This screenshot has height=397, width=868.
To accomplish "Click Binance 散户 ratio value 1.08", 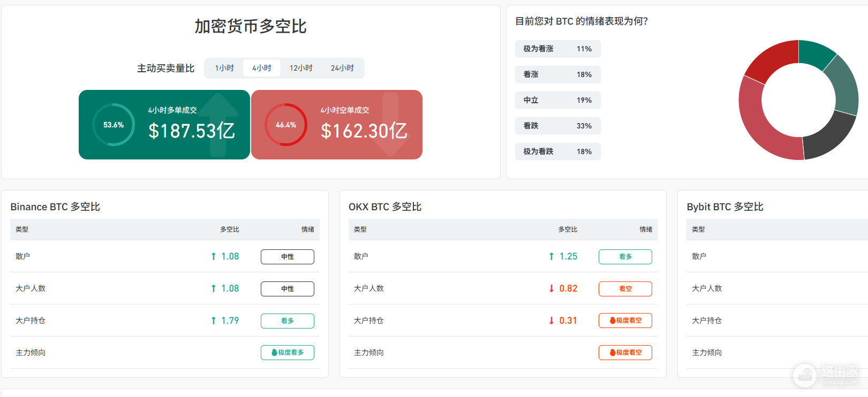I will point(230,256).
